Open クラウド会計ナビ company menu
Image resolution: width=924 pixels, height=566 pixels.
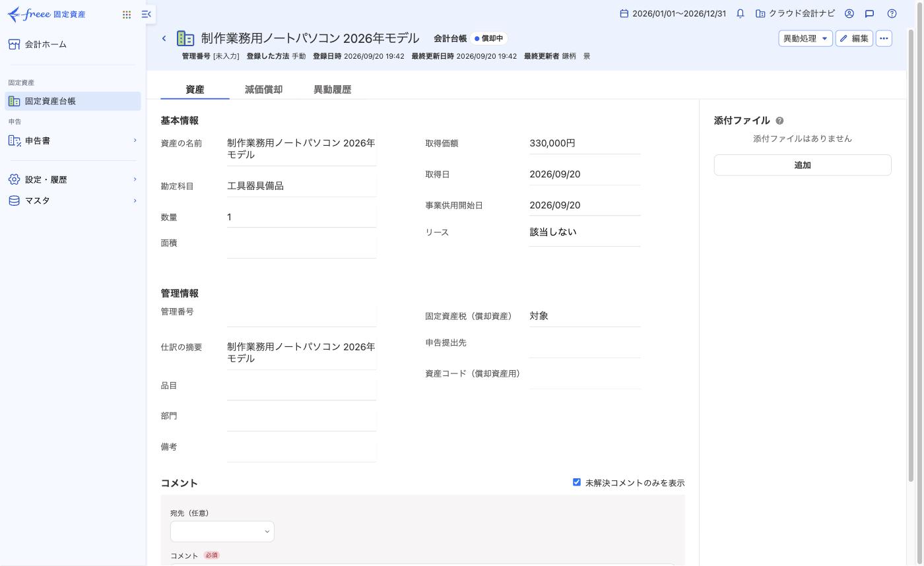[x=795, y=13]
